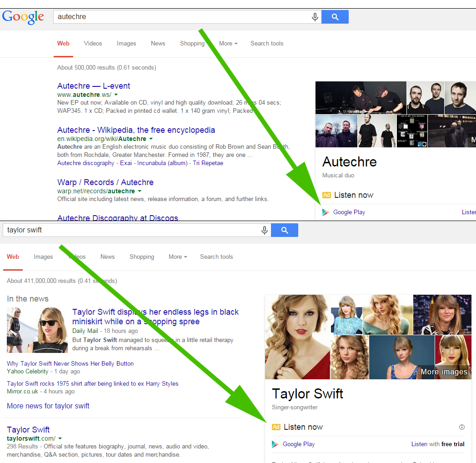Click Singer-songwriter subtitle under Taylor Swift
The width and height of the screenshot is (476, 463).
tap(295, 407)
